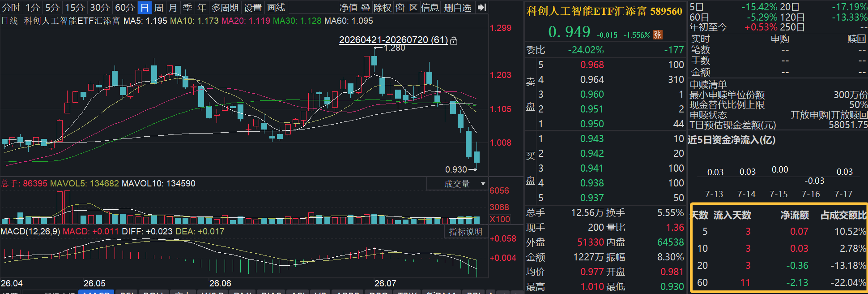Open the 除权 ex-rights option
This screenshot has width=868, height=294.
coord(383,8)
